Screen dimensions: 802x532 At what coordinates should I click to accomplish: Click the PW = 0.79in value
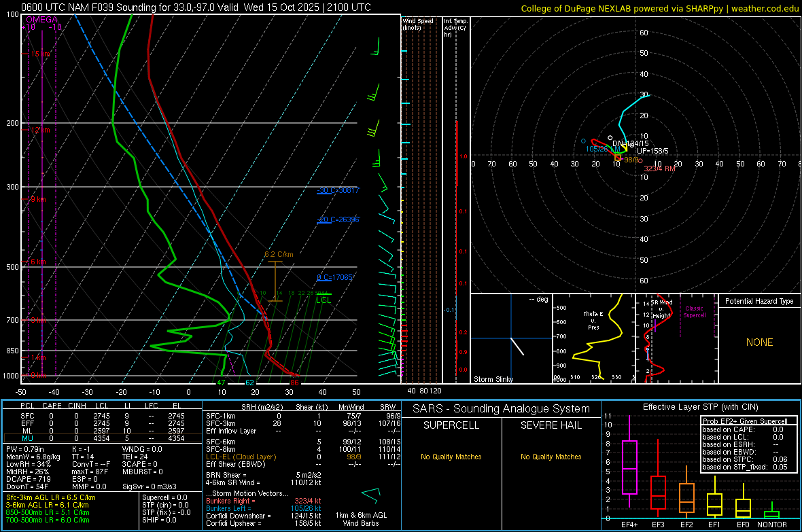pos(25,449)
